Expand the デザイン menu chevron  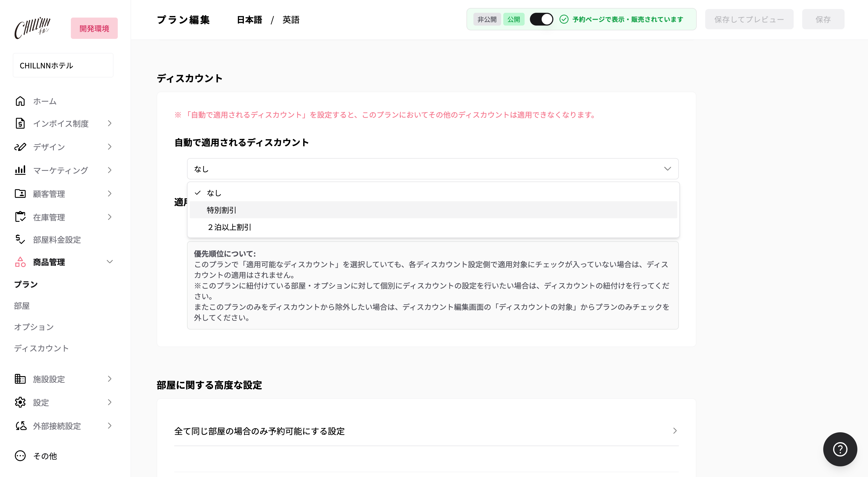(x=109, y=147)
